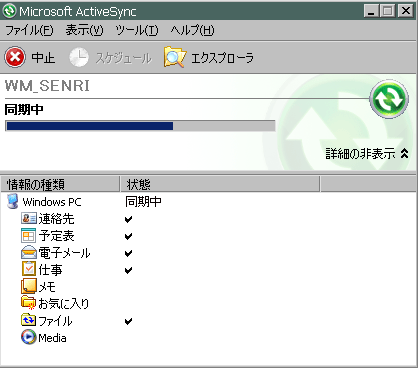The height and width of the screenshot is (368, 418).
Task: Select the Windows PC computer icon
Action: point(13,201)
